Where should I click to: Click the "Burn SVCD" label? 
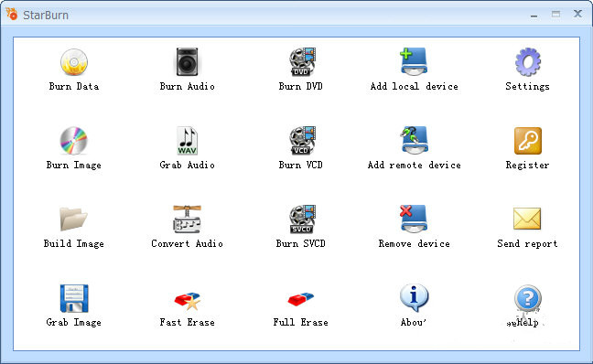point(301,244)
